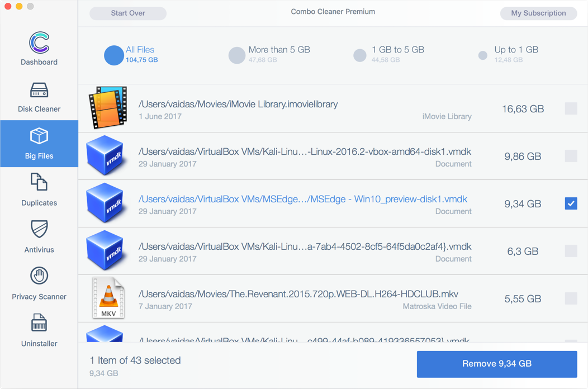Screen dimensions: 588x389
Task: Filter by 1 GB to 5 GB
Action: 388,55
